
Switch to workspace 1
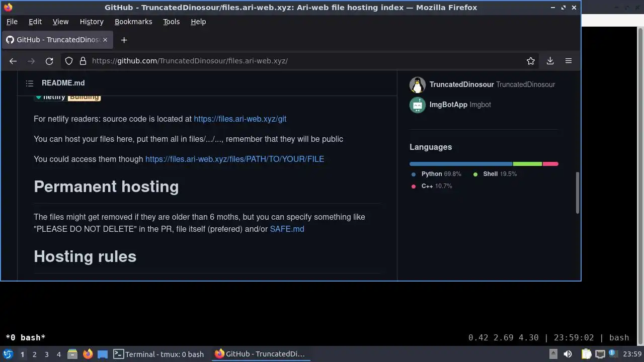22,354
